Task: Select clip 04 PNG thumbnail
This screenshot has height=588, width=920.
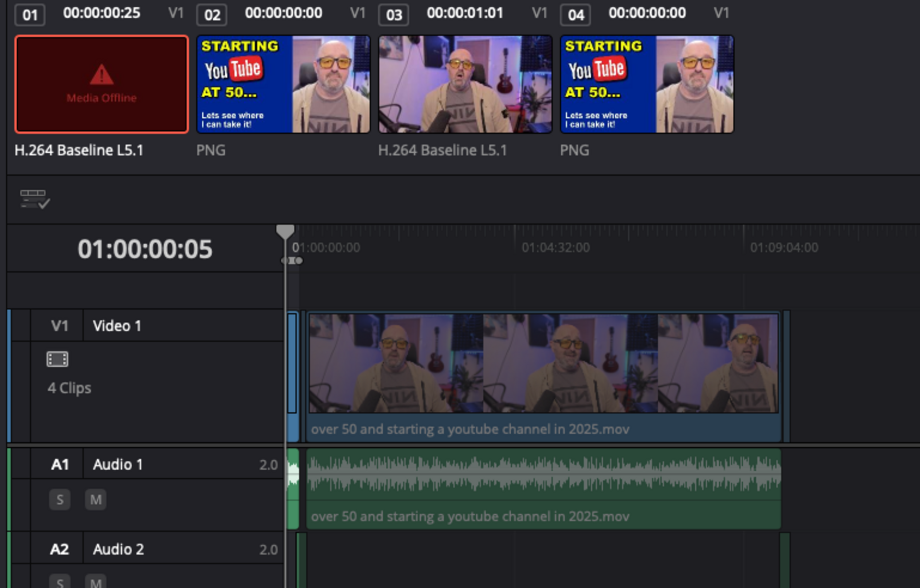Action: (x=646, y=84)
